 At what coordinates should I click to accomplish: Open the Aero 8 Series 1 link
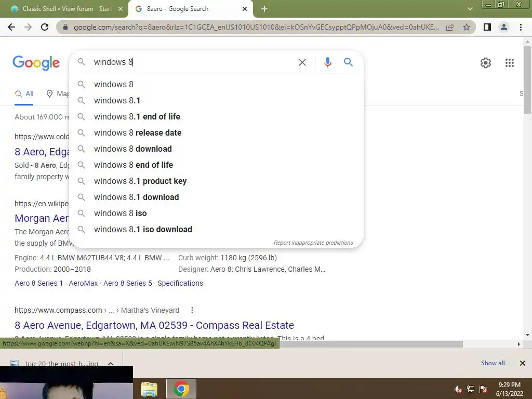(38, 283)
